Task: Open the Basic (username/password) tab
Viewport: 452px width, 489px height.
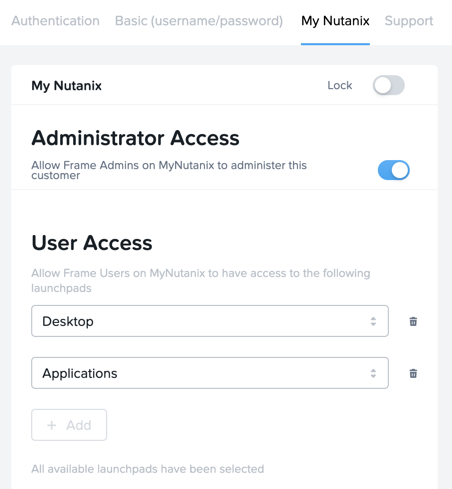Action: 199,21
